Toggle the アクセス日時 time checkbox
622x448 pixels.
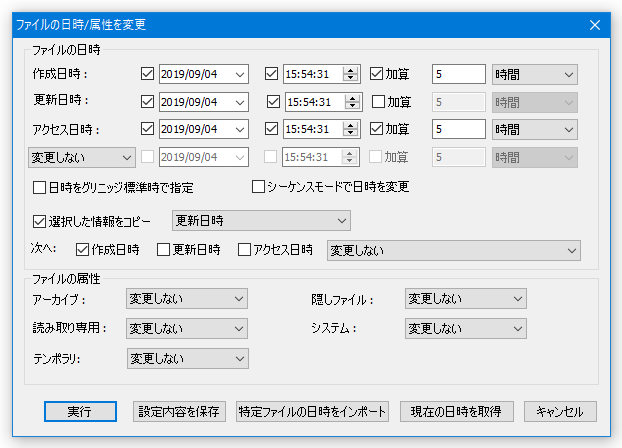[271, 129]
